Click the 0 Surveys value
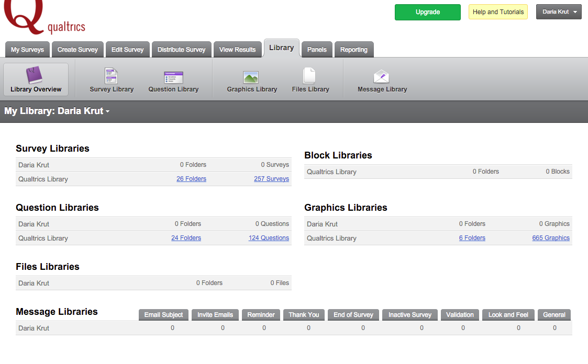 click(275, 164)
